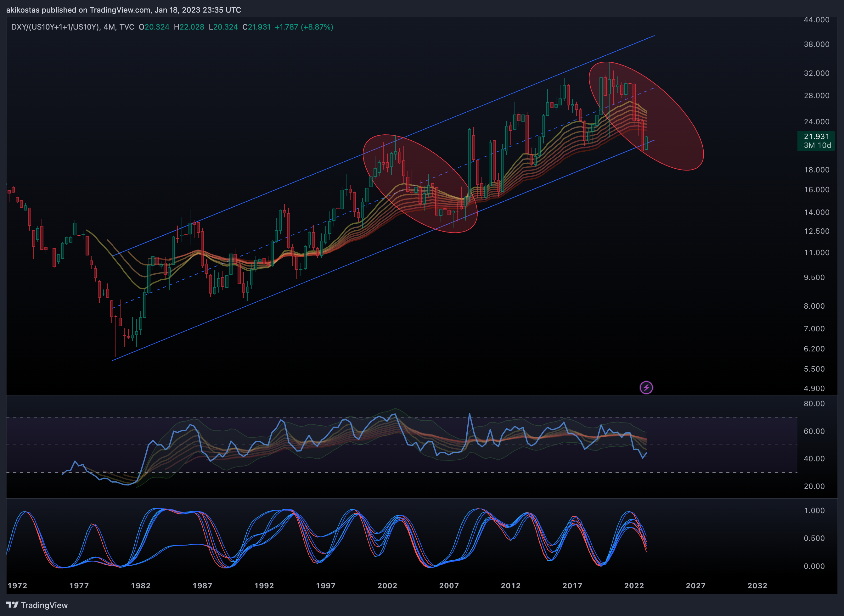Click the 5.500 price scale label
Viewport: 844px width, 616px height.
(814, 369)
